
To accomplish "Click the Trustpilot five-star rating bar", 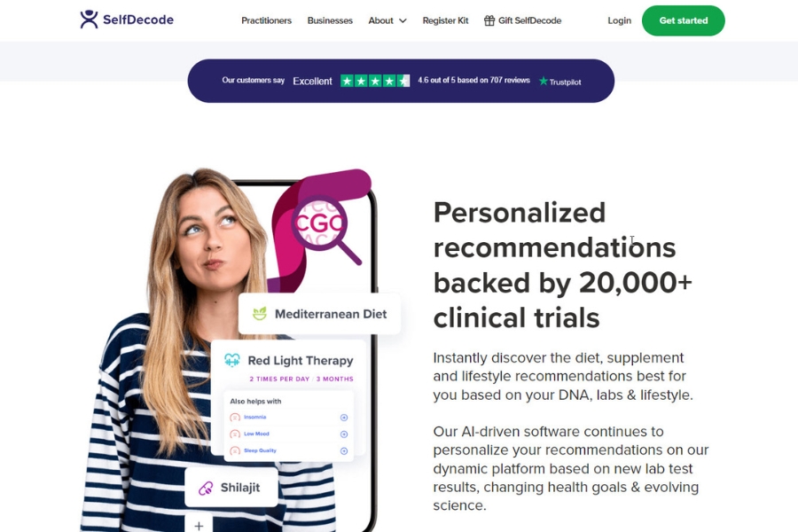I will [x=375, y=81].
